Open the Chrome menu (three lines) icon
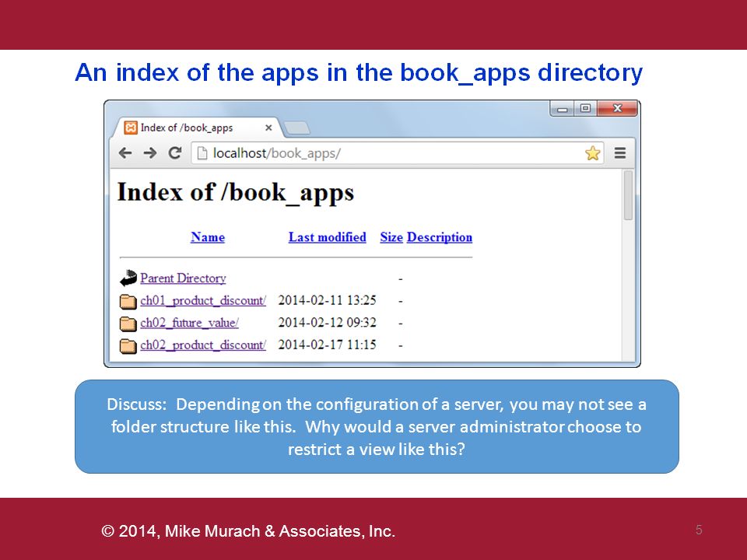747x560 pixels. tap(620, 153)
